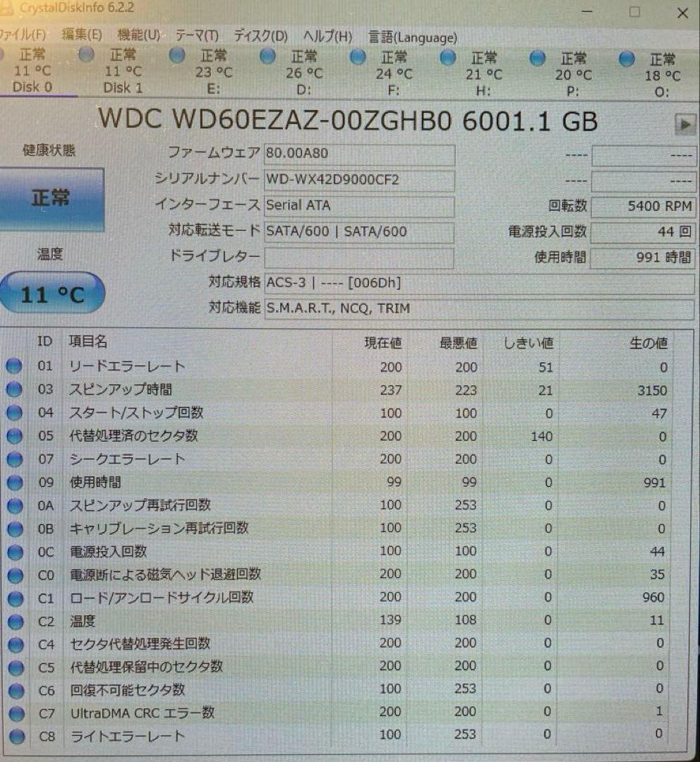Open the ヘルプ(H) menu
700x762 pixels.
(327, 37)
